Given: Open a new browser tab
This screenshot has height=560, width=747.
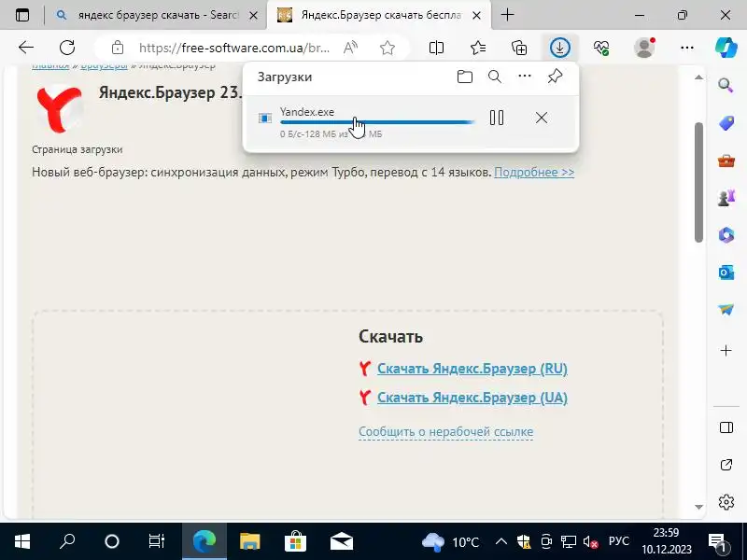Looking at the screenshot, I should (x=508, y=15).
